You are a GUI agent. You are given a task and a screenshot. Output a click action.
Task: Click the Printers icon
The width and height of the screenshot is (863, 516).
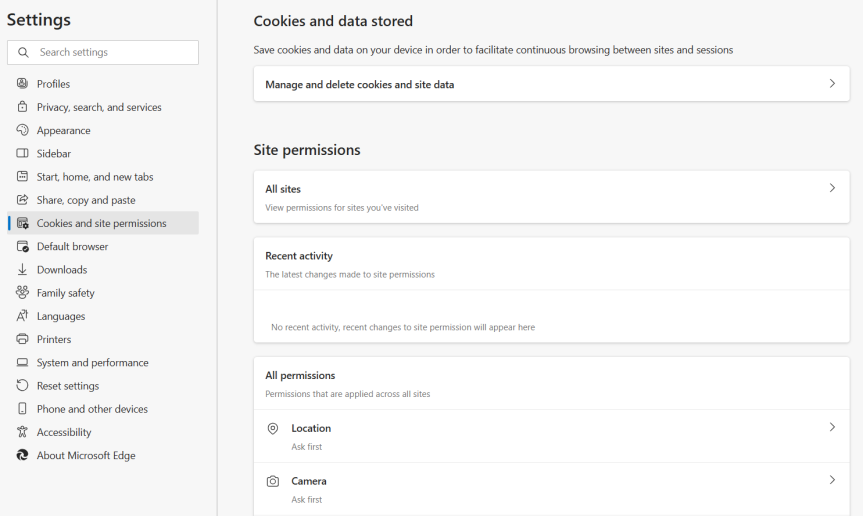pos(22,339)
